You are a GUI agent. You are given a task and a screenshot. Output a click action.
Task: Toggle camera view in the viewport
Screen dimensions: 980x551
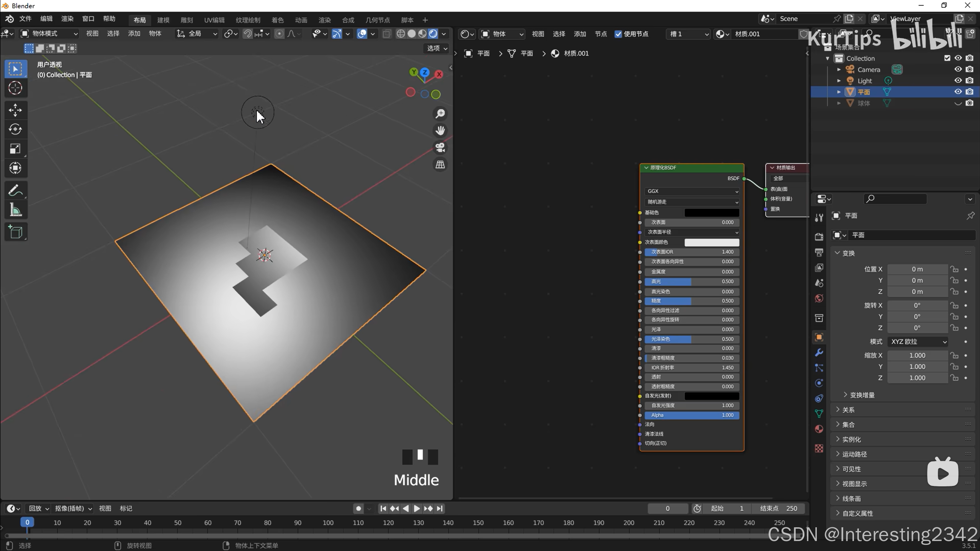point(440,148)
